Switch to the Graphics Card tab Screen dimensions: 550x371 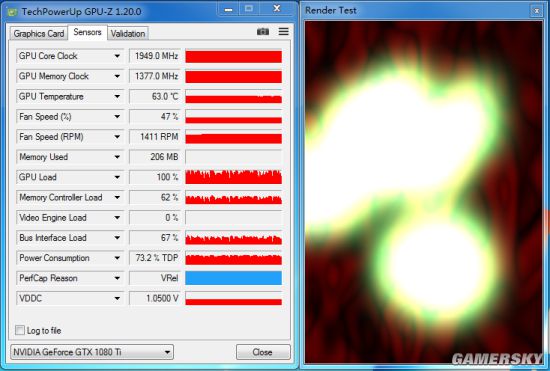pyautogui.click(x=39, y=34)
